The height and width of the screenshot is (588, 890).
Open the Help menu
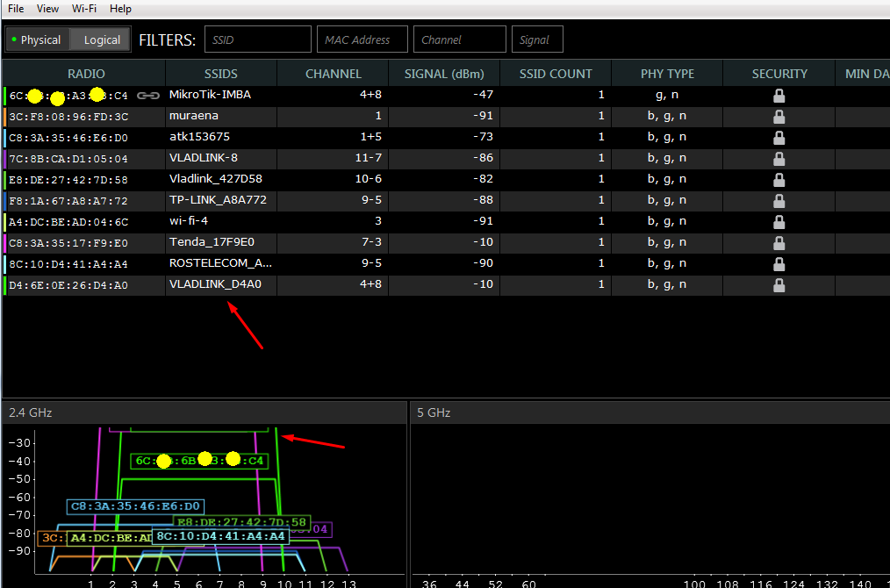[x=120, y=9]
